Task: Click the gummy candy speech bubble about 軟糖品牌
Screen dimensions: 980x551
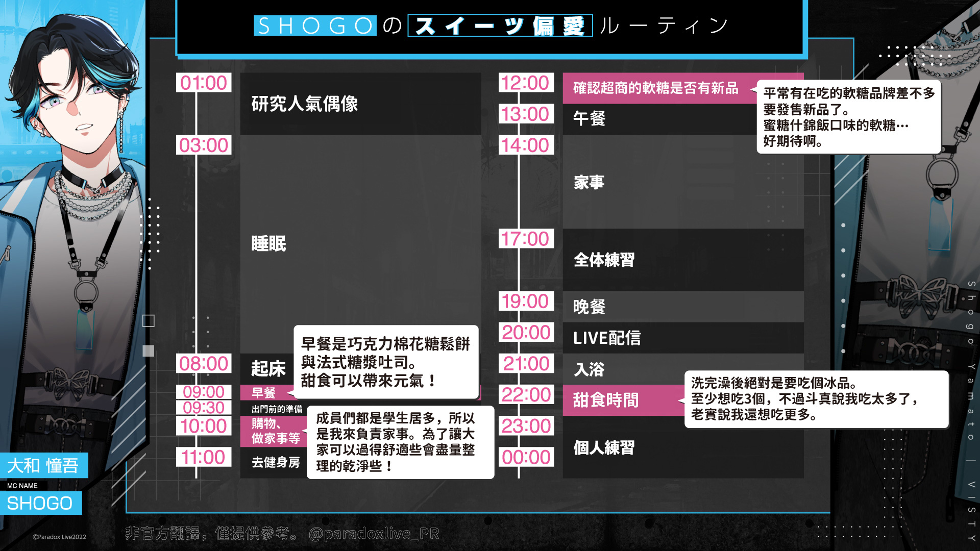Action: (x=848, y=117)
